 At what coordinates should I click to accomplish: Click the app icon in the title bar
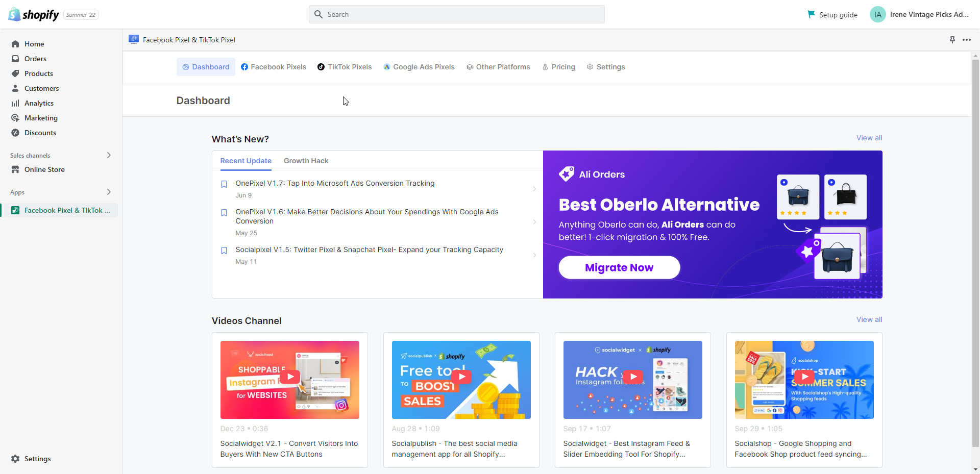(x=134, y=39)
